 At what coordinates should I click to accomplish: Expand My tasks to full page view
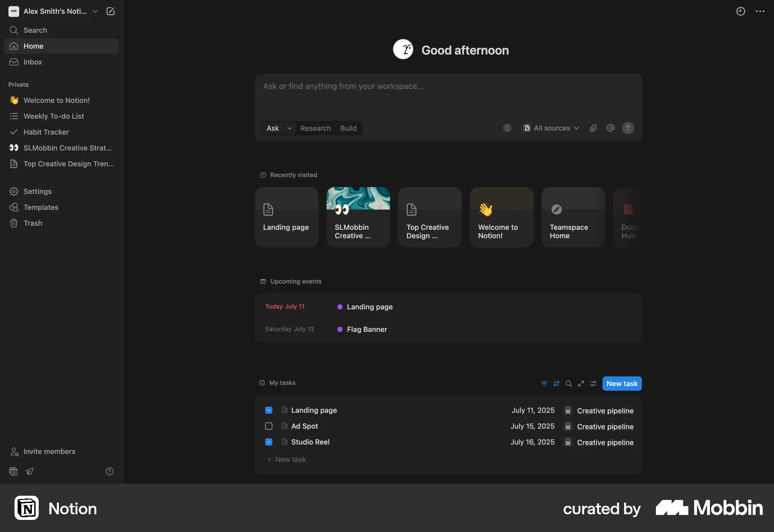click(x=581, y=383)
